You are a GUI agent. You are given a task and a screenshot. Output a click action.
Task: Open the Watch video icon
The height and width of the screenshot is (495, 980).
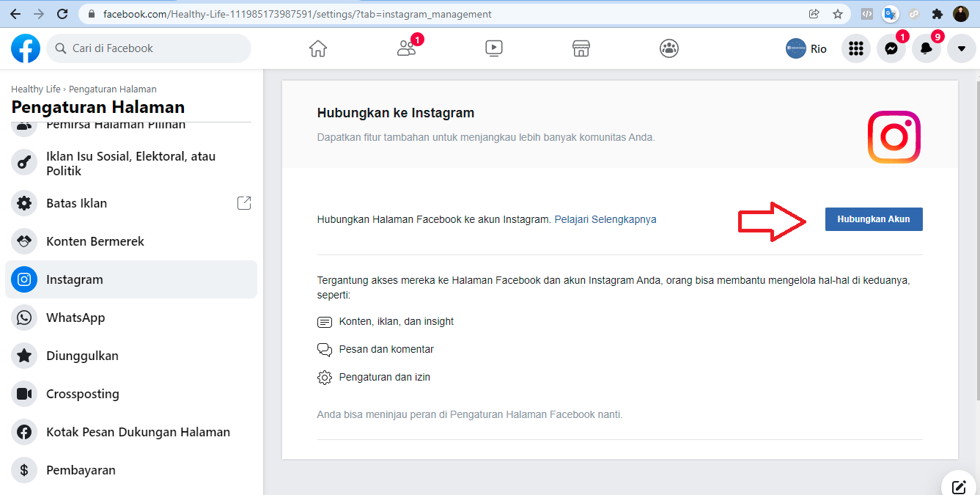494,48
